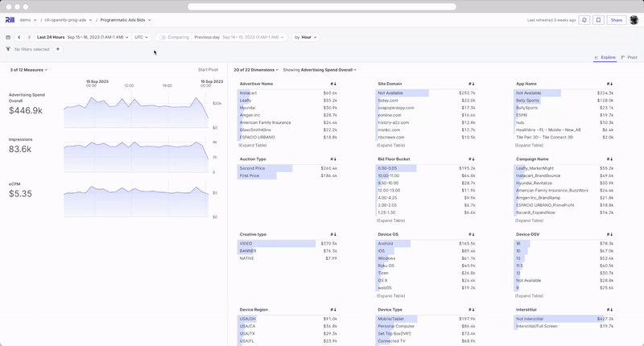Toggle the Comparing switch
644x346 pixels.
coord(162,37)
